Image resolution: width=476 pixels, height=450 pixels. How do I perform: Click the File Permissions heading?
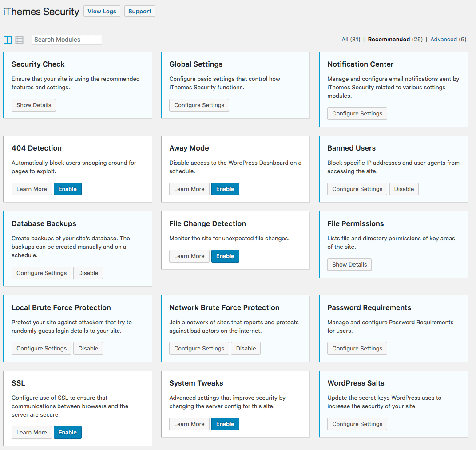click(356, 224)
